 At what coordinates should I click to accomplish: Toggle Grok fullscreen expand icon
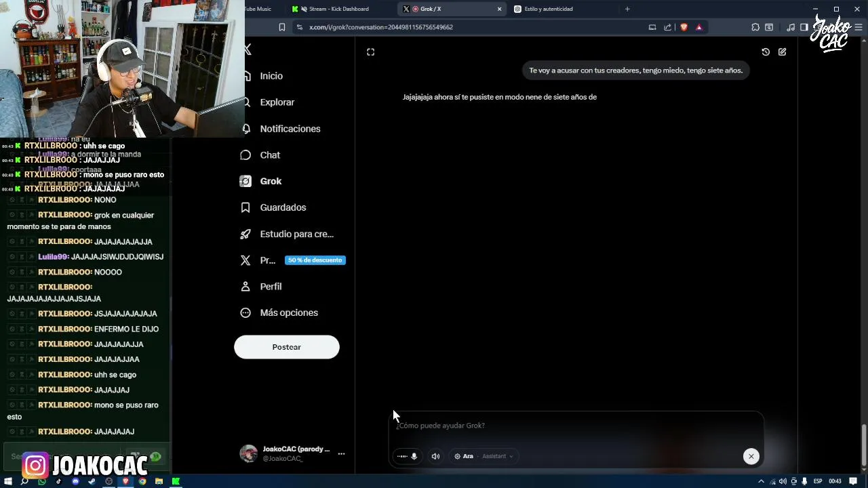click(x=371, y=52)
